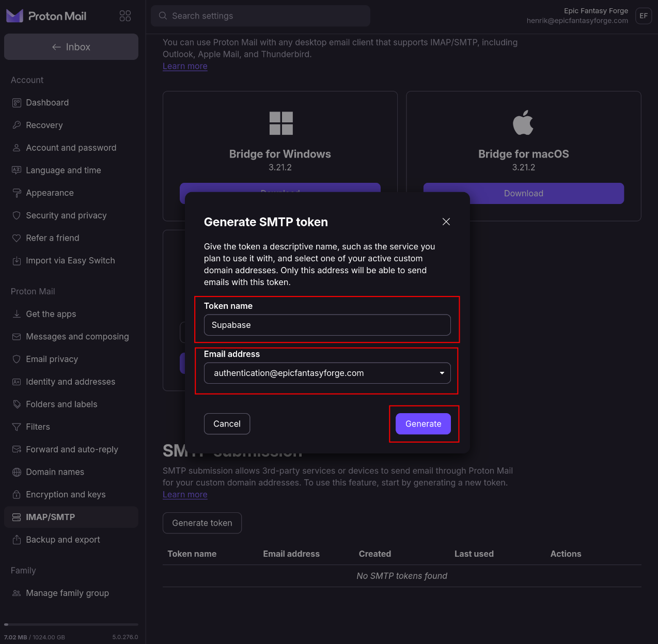Click the storage usage progress bar

click(71, 624)
